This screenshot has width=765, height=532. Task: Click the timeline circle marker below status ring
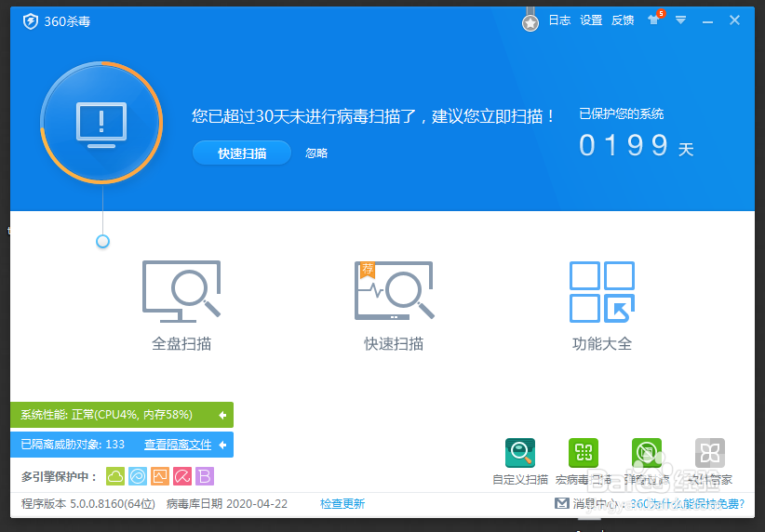pyautogui.click(x=102, y=242)
